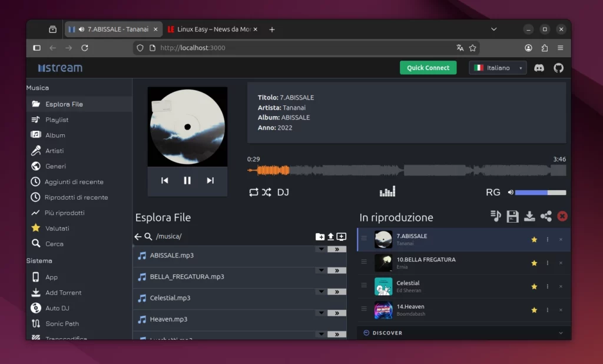
Task: Expand the DISCOVER section
Action: [x=464, y=333]
